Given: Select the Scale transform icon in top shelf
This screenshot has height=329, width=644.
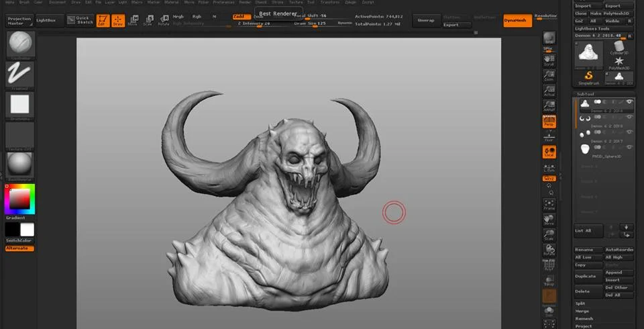Looking at the screenshot, I should pos(148,21).
